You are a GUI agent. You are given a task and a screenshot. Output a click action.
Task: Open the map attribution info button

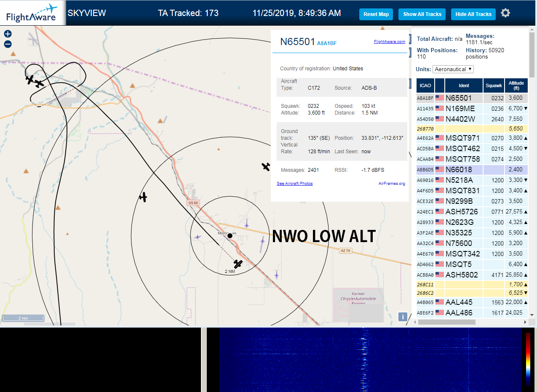(x=403, y=317)
